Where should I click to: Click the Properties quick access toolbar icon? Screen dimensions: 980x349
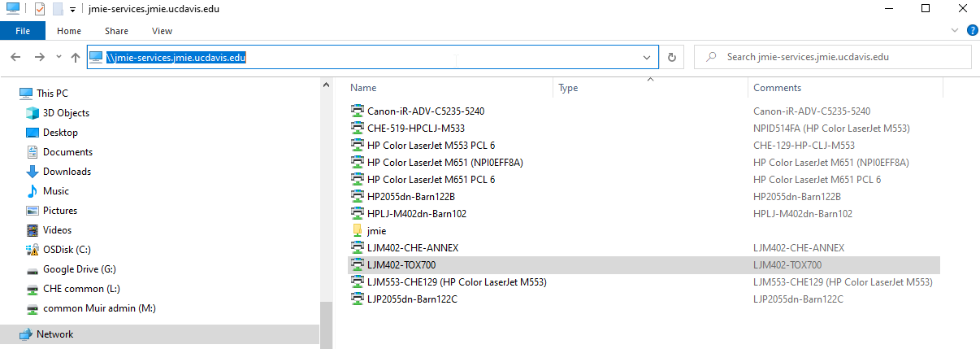pyautogui.click(x=38, y=9)
